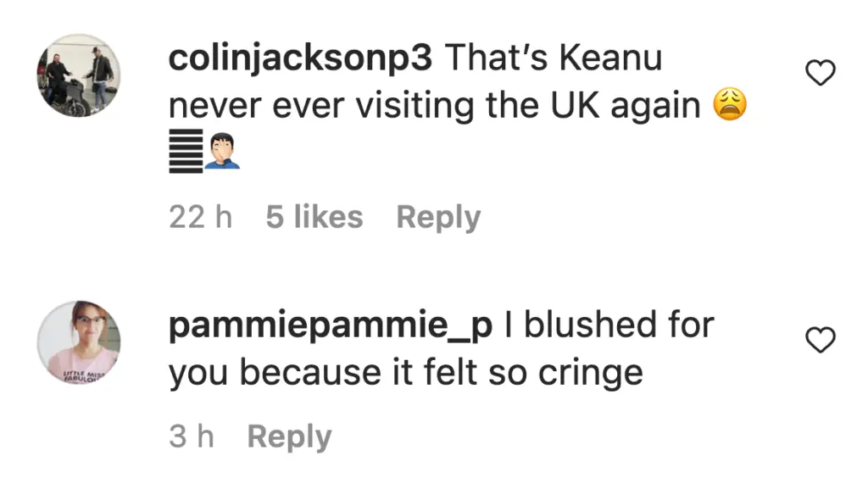
Task: Click the striped block symbol before facepalm emoji
Action: (x=185, y=152)
